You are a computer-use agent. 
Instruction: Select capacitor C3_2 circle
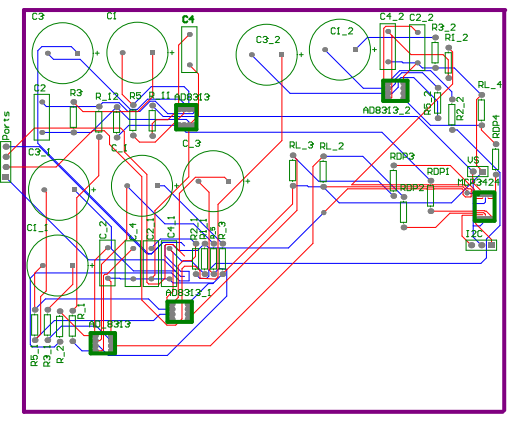click(x=266, y=55)
